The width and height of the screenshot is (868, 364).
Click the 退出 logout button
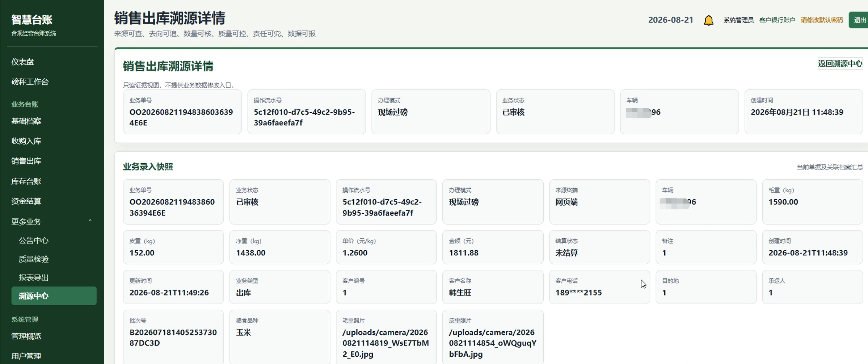coord(859,20)
